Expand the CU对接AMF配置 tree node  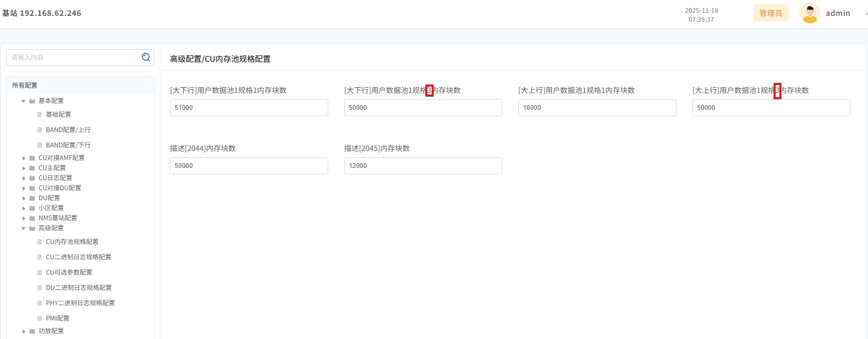coord(24,158)
